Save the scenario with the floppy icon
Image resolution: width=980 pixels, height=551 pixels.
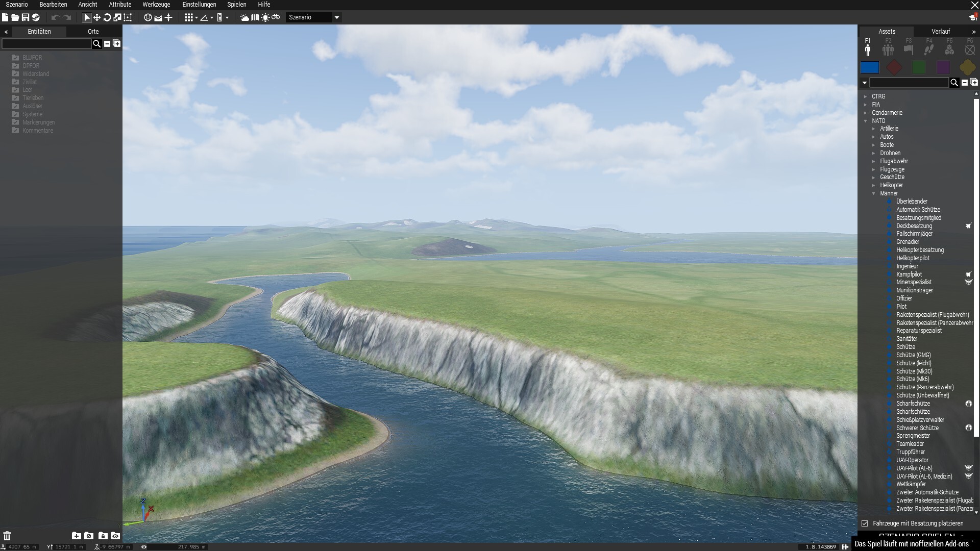25,17
